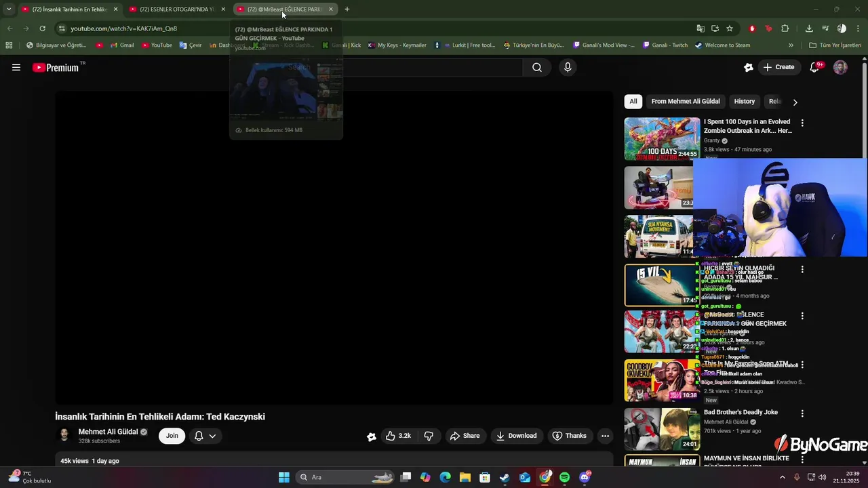Download the video
The image size is (868, 488).
click(516, 436)
